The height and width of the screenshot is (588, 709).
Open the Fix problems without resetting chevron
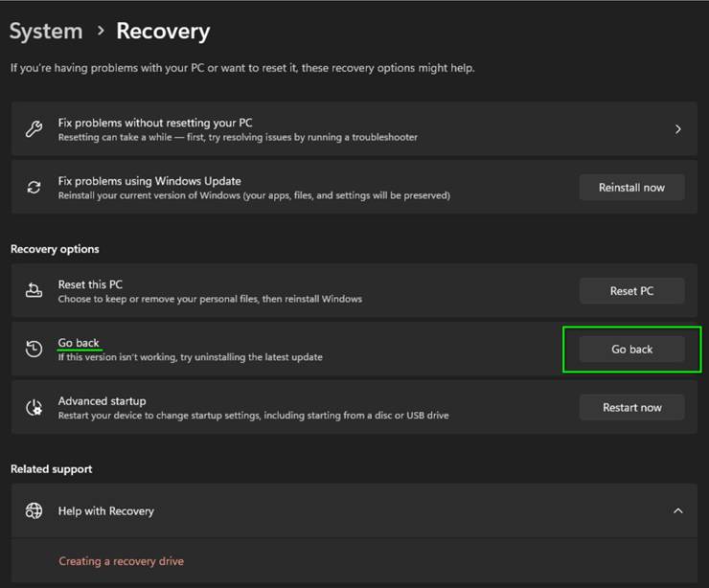677,129
